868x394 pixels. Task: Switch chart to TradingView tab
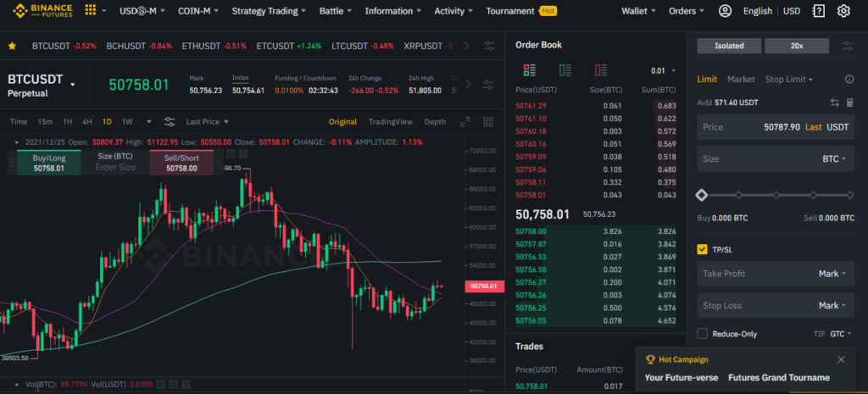pos(390,122)
